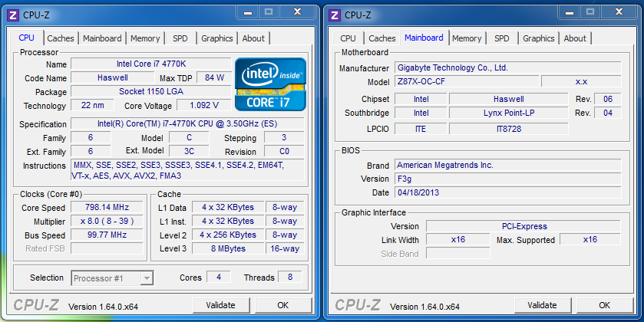Click Cores count value '4'
The image size is (644, 322).
click(219, 277)
